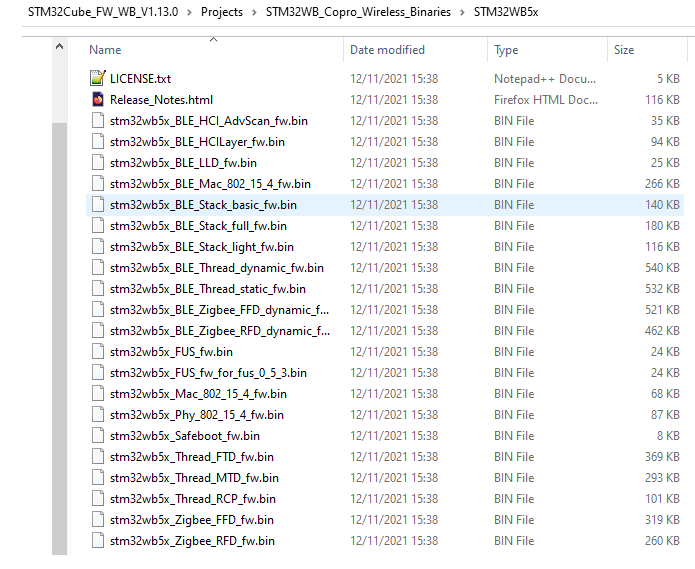Click icon of stm32wb5x_Zigbee_FFD_fw.bin
The height and width of the screenshot is (569, 695).
point(98,519)
